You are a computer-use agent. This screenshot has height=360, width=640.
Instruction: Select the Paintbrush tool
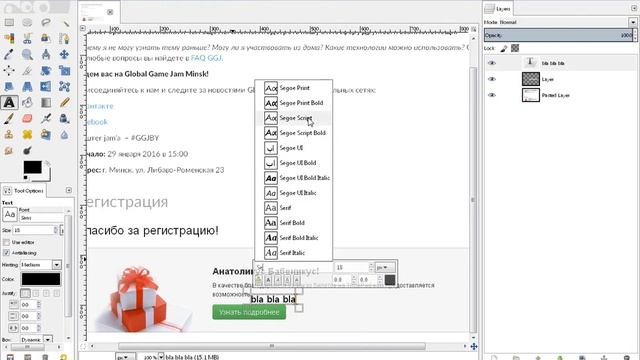pos(9,118)
